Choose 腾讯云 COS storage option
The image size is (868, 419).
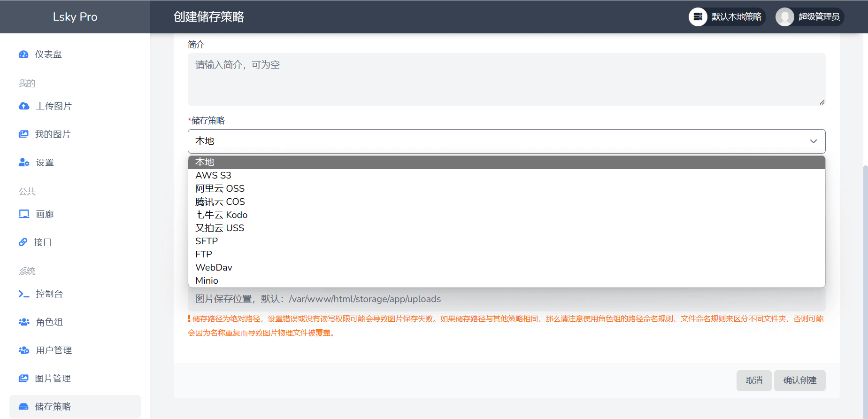pos(220,202)
